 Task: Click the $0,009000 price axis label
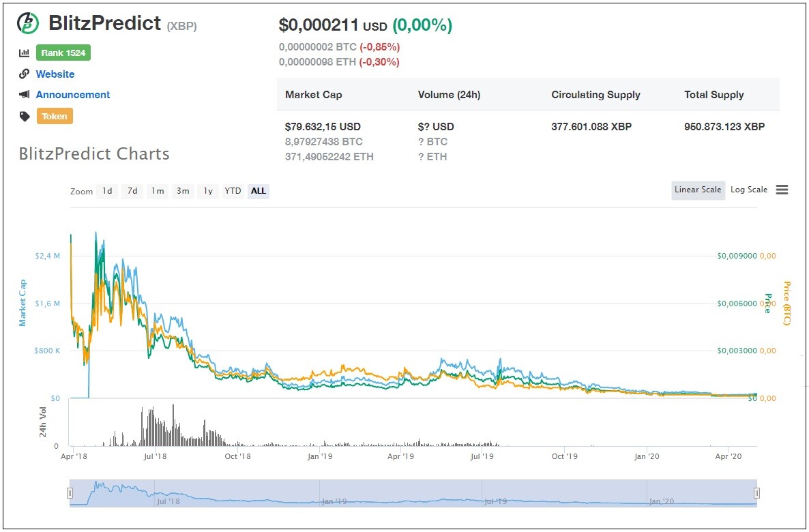[x=737, y=256]
